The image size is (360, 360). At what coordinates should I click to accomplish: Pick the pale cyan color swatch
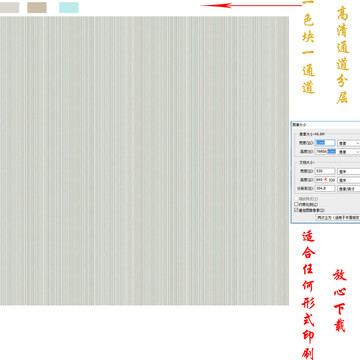pos(69,7)
